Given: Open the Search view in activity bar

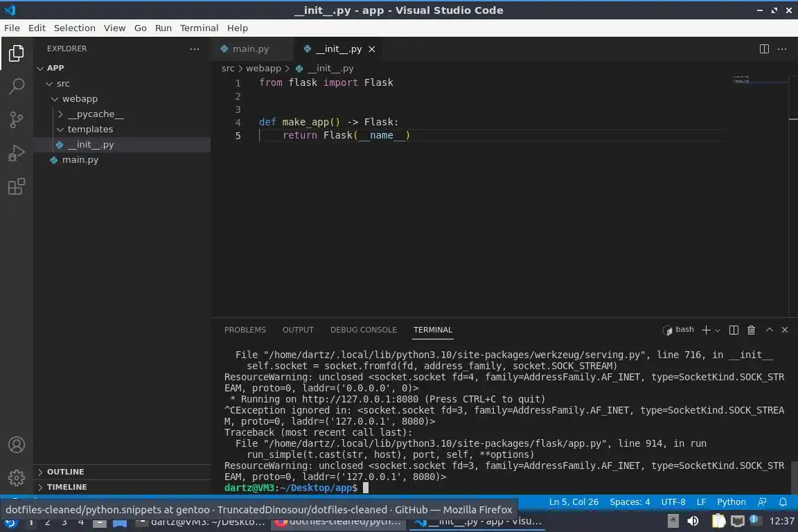Looking at the screenshot, I should tap(17, 87).
